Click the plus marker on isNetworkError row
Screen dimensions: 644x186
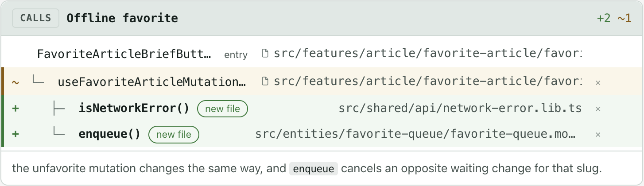(16, 109)
